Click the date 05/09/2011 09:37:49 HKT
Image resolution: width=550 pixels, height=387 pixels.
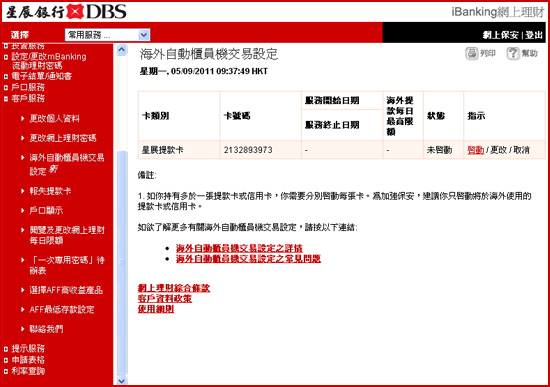point(219,71)
